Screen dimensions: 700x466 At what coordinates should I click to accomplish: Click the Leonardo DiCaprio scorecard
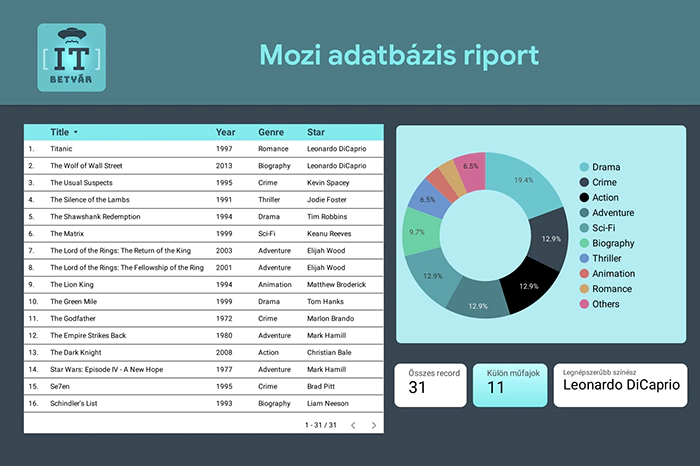point(620,385)
